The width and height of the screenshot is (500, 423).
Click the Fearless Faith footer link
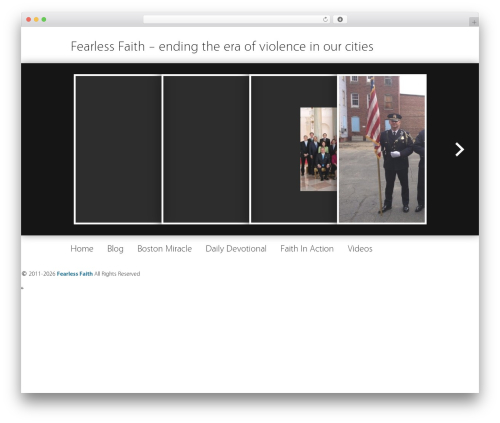coord(75,274)
